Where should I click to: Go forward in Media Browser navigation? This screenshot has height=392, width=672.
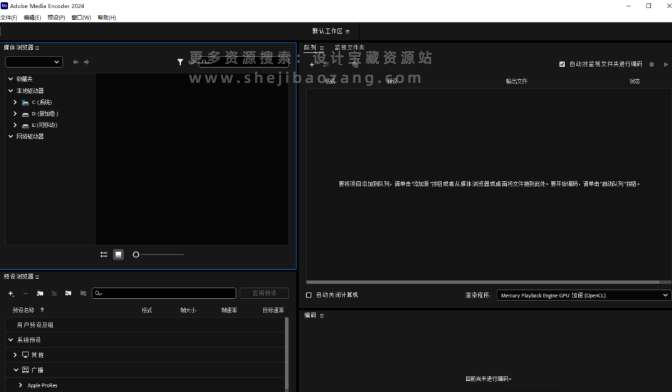click(86, 62)
